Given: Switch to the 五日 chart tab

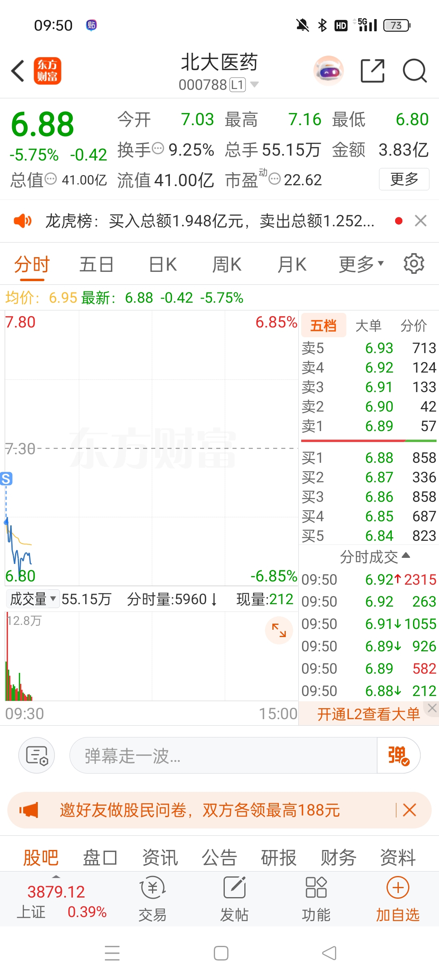Looking at the screenshot, I should coord(96,265).
